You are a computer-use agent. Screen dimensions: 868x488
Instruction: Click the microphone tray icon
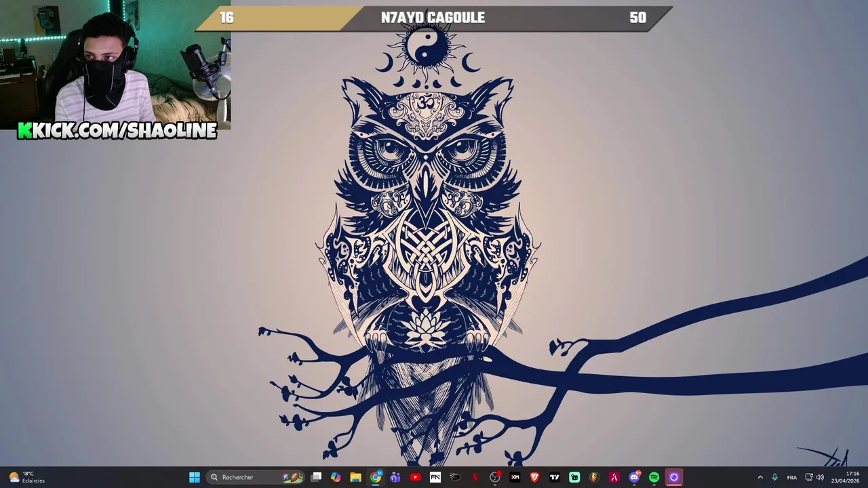pos(774,477)
